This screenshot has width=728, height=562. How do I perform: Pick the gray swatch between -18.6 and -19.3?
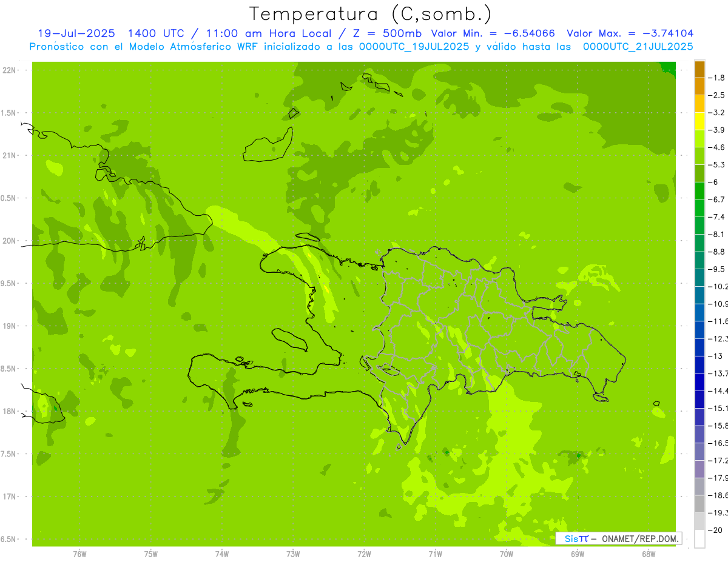(x=699, y=503)
